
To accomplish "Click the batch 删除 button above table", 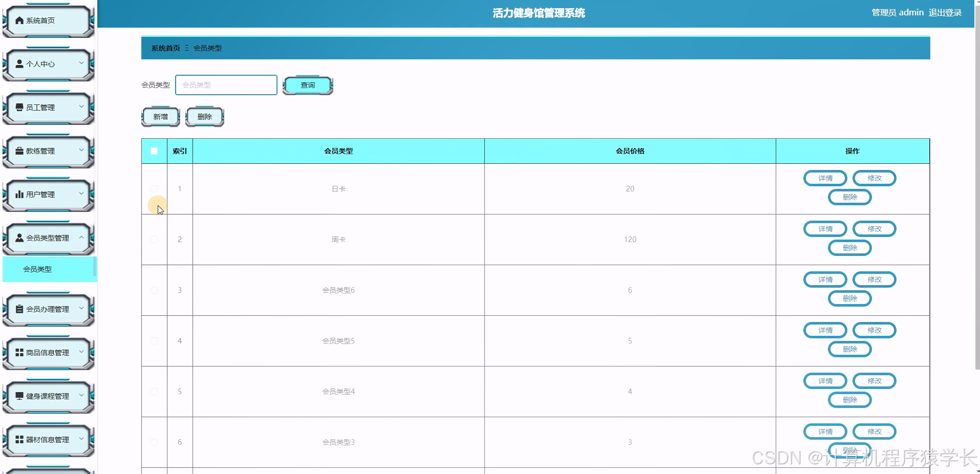I will coord(204,117).
